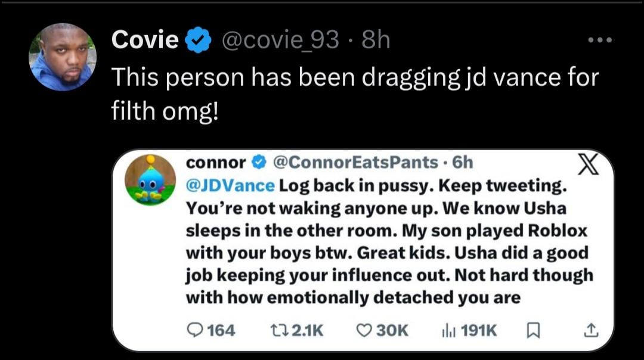This screenshot has width=644, height=360.
Task: Click the connor display name
Action: [x=216, y=162]
